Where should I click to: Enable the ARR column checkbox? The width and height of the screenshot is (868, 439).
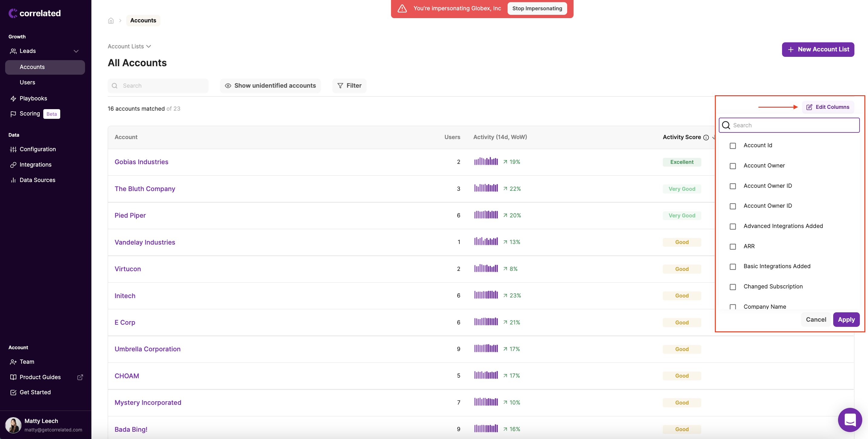coord(732,246)
